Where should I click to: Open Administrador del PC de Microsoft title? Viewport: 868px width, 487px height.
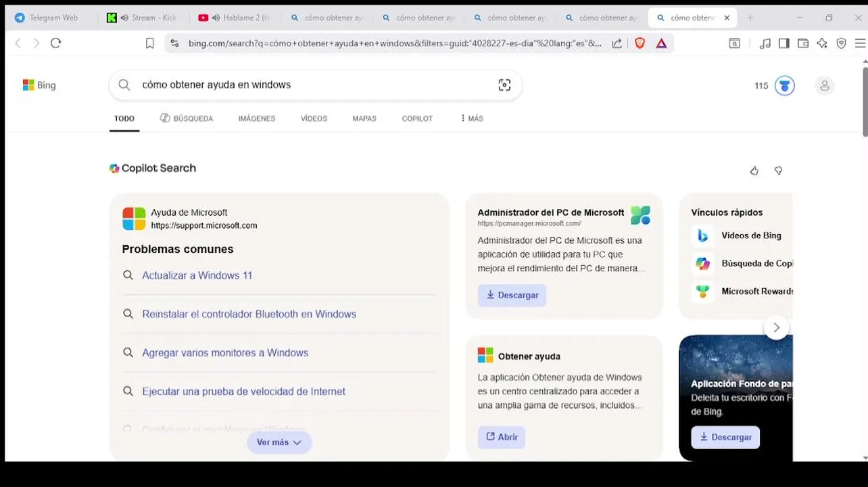[x=551, y=212]
